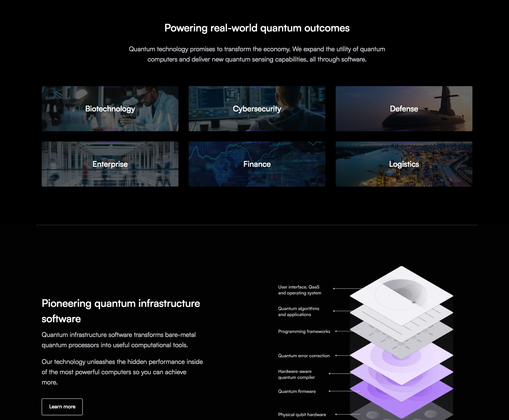Select the Cybersecurity industry card
This screenshot has height=420, width=509.
click(x=257, y=109)
